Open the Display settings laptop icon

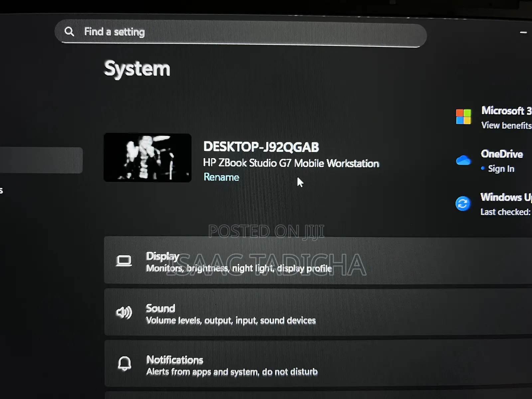tap(124, 261)
